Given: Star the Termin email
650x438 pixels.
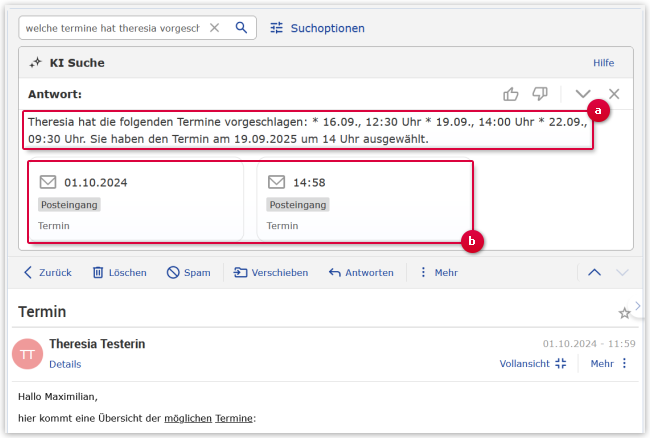Looking at the screenshot, I should [x=624, y=313].
